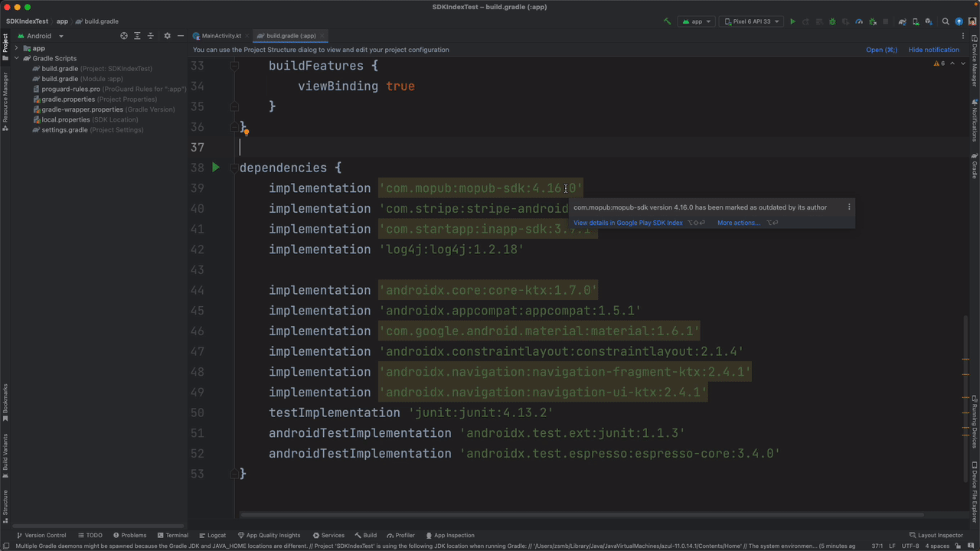Click green run gutter icon beside dependencies
This screenshot has width=980, height=551.
point(216,167)
